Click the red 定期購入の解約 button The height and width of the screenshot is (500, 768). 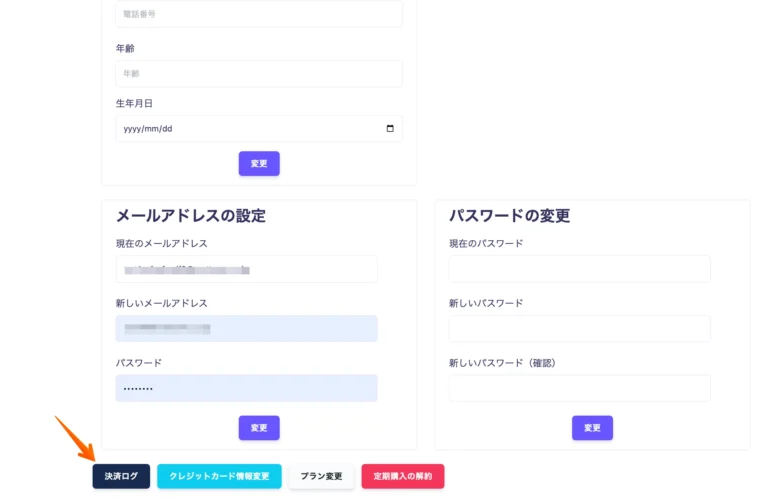coord(402,476)
